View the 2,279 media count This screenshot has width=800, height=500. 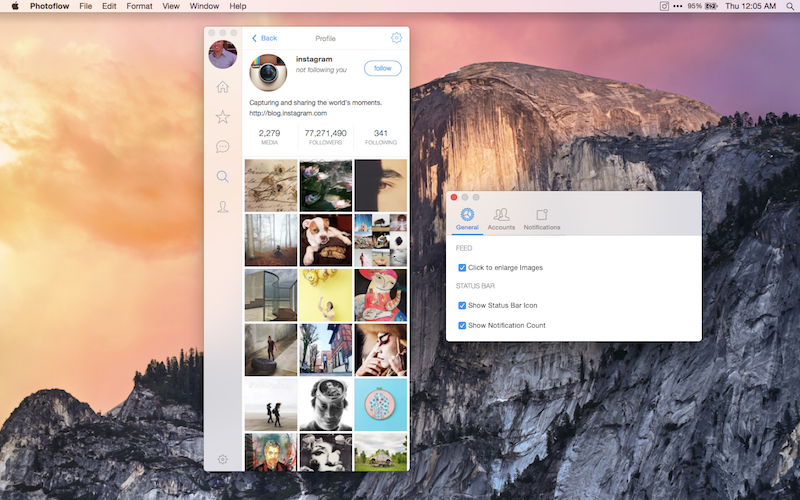[x=269, y=137]
